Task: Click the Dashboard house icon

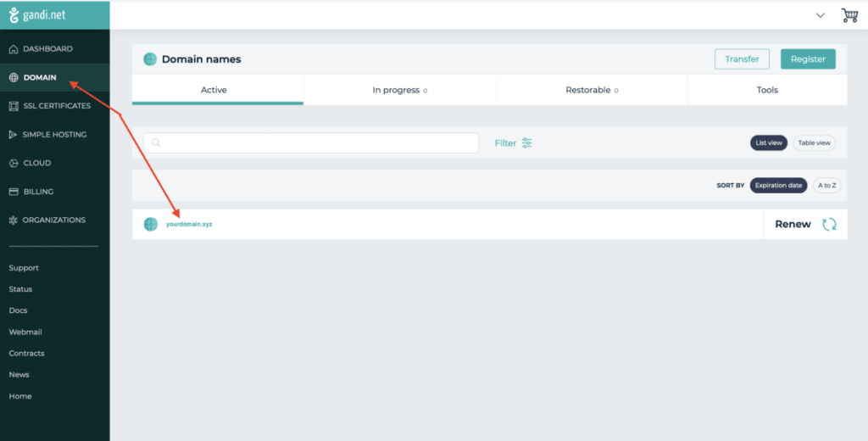Action: pyautogui.click(x=14, y=49)
